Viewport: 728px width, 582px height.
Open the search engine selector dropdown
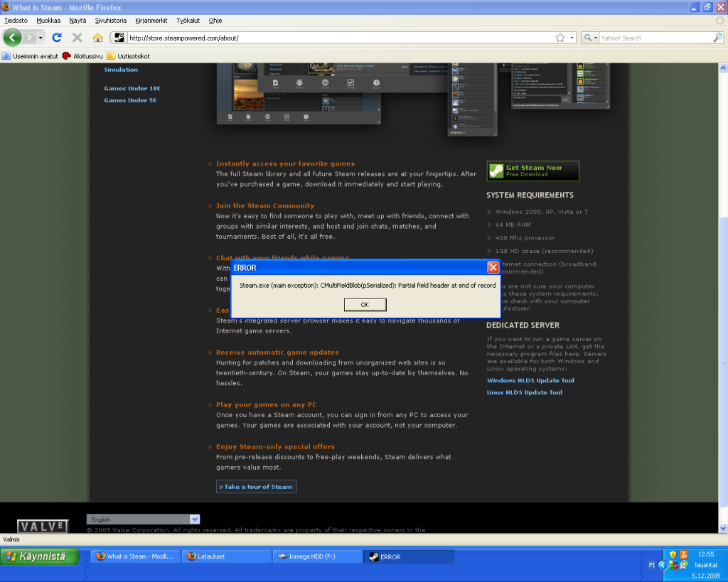pos(590,38)
